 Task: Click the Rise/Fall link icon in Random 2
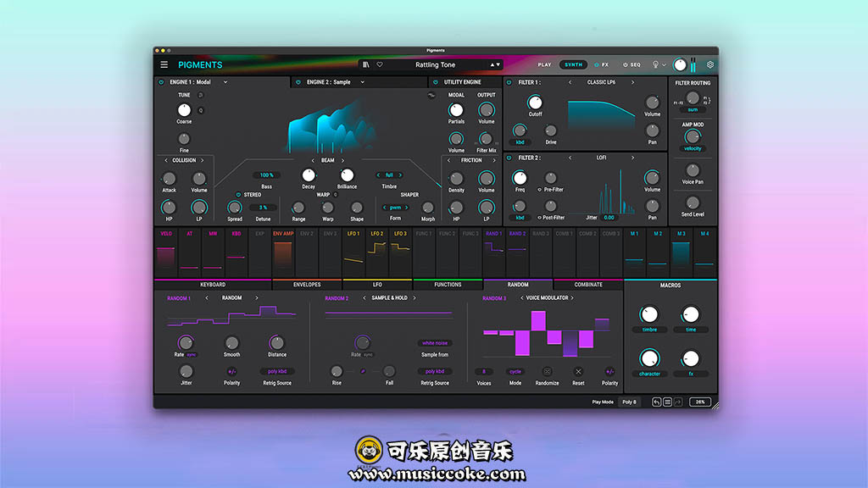(x=363, y=371)
